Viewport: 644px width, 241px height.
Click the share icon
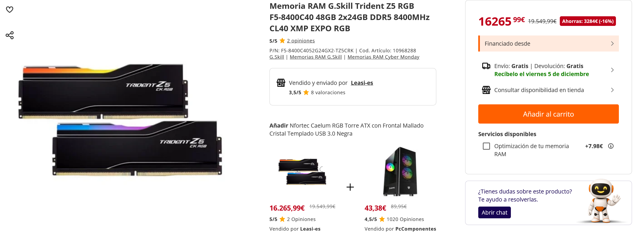click(x=10, y=35)
